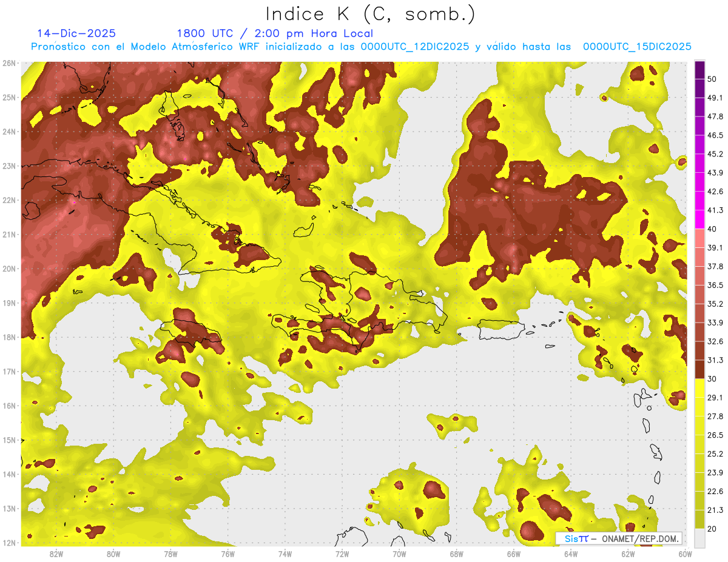This screenshot has width=728, height=562.
Task: Click the gray swatch below 20 in colorbar
Action: (x=699, y=538)
